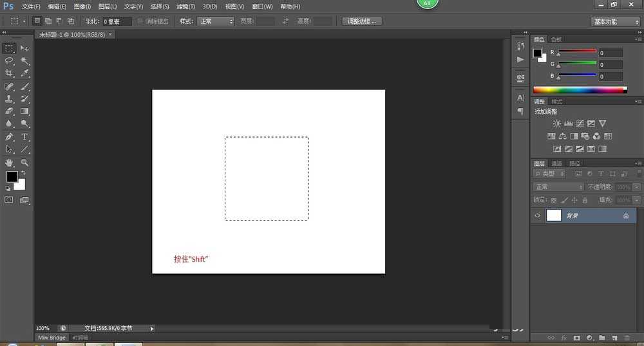Select the Gradient tool
This screenshot has height=346, width=644.
pos(25,111)
